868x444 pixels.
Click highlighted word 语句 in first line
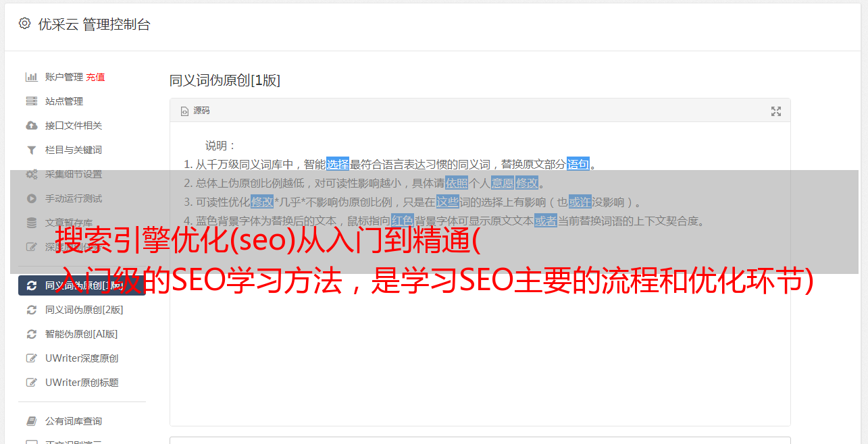tap(578, 164)
